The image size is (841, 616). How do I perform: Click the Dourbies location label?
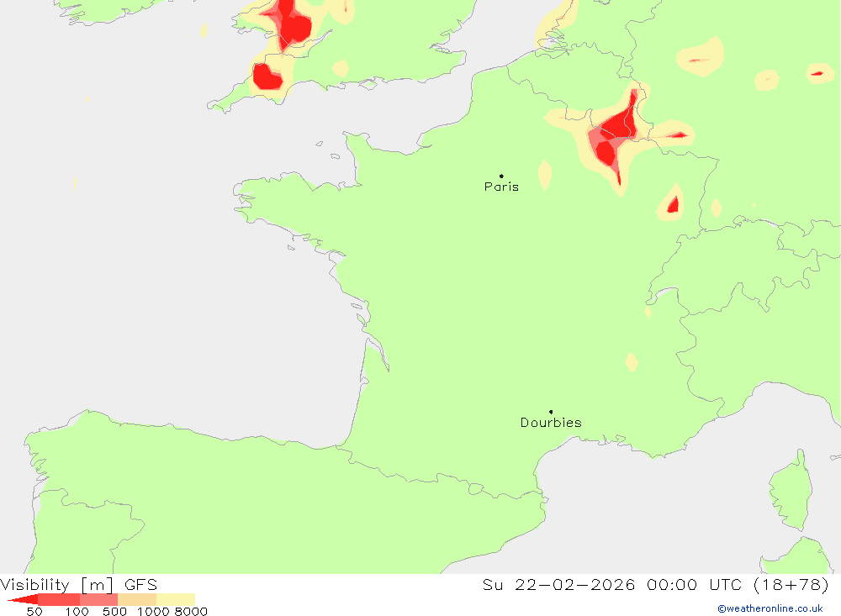pyautogui.click(x=551, y=423)
